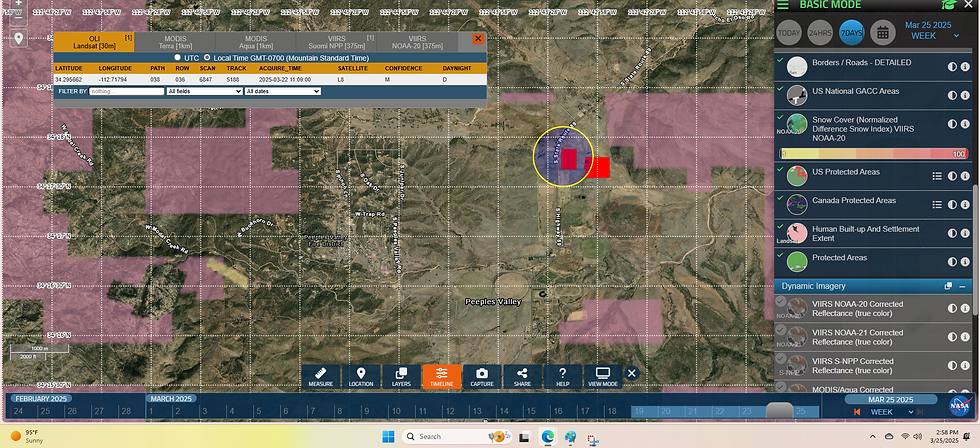Click the map location pin icon

click(18, 39)
